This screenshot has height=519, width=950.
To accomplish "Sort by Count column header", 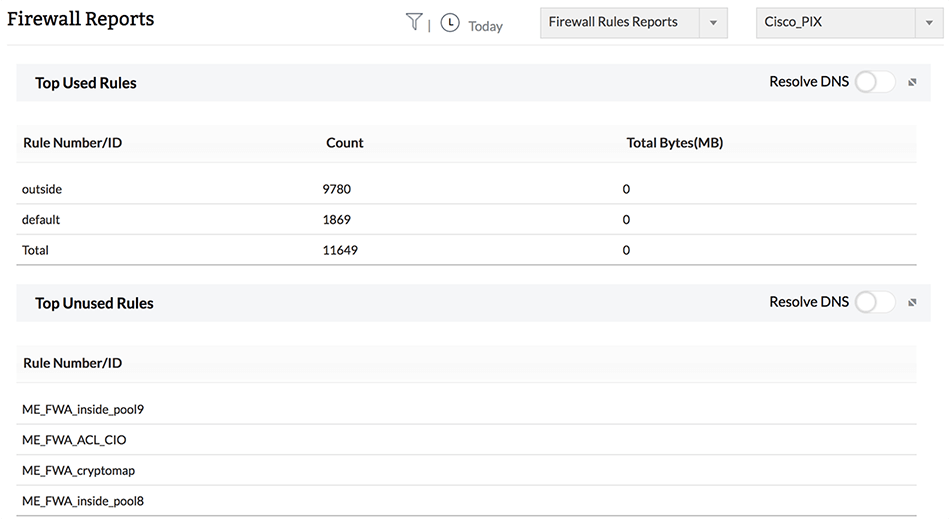I will (345, 143).
